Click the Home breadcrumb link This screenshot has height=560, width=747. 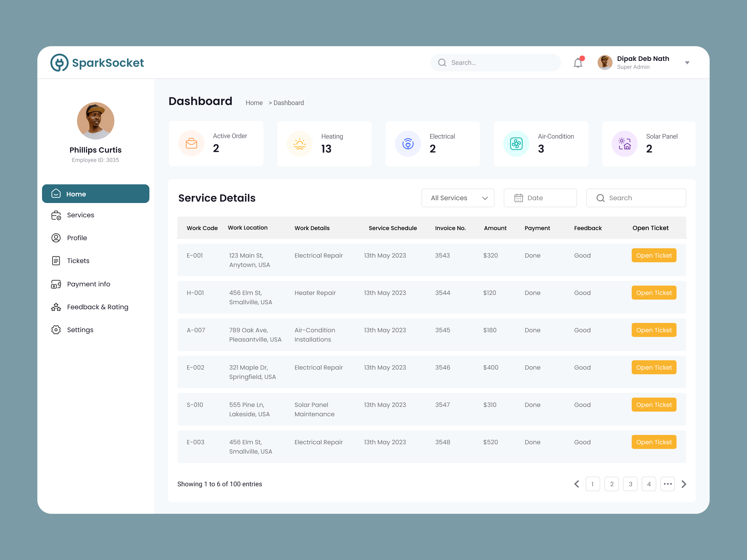[254, 103]
